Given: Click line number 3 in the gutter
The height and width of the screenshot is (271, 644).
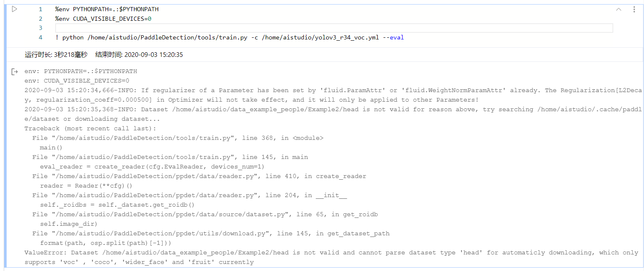Looking at the screenshot, I should pyautogui.click(x=40, y=28).
